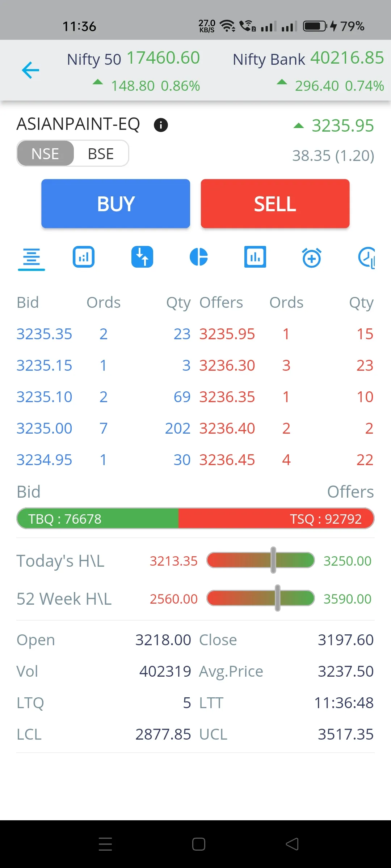Select bid price 3235.35
Viewport: 391px width, 868px height.
coord(44,334)
